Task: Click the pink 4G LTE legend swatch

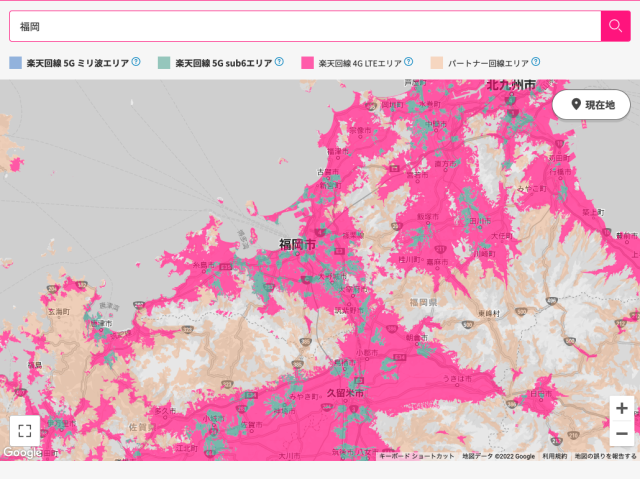Action: pyautogui.click(x=307, y=63)
